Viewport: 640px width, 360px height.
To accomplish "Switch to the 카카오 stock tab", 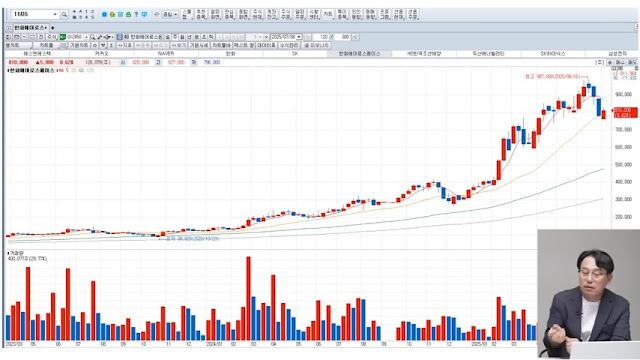I will tap(102, 54).
